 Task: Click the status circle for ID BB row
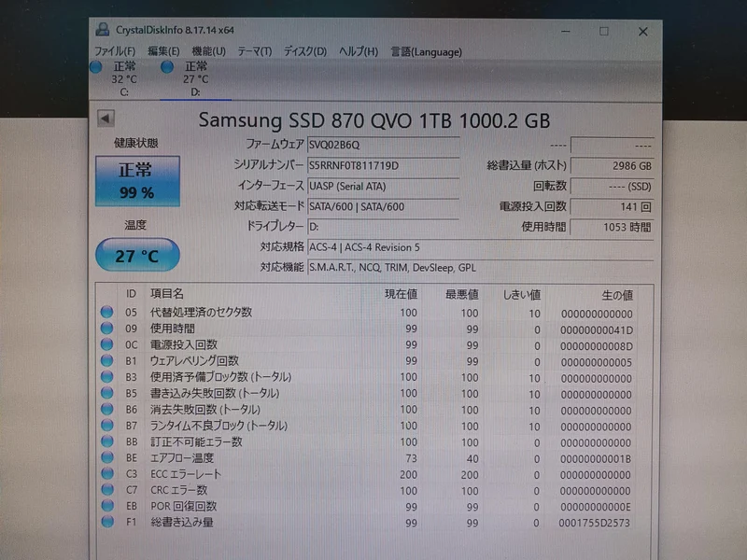107,441
